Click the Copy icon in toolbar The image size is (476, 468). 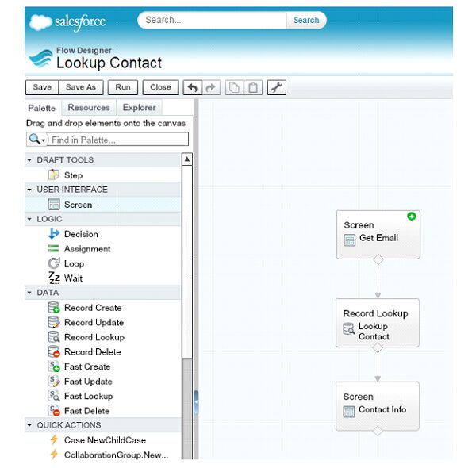point(234,88)
